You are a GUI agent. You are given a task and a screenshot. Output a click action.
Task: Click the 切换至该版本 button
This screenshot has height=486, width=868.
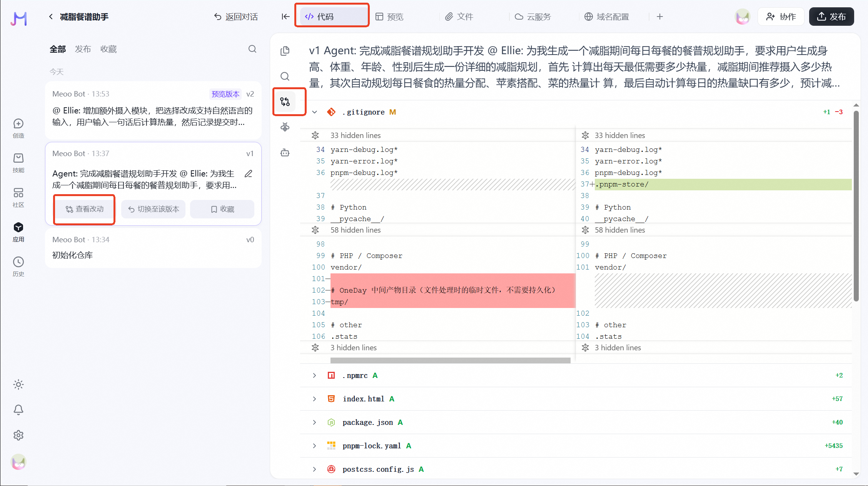tap(154, 209)
